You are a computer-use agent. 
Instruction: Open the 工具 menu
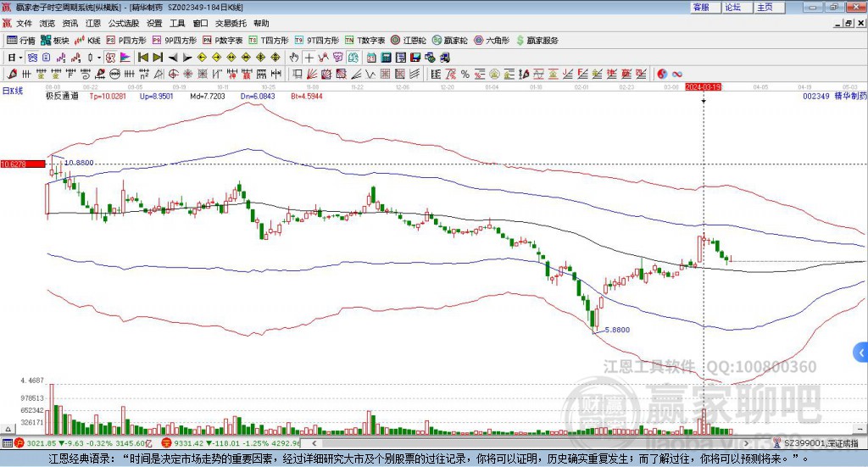tap(177, 23)
